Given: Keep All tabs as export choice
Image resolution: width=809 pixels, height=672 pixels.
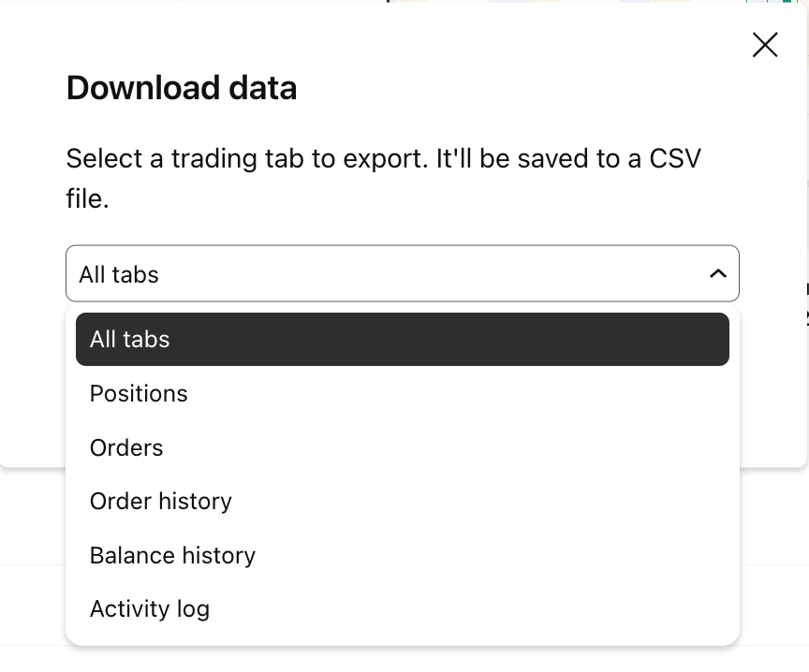Looking at the screenshot, I should tap(403, 339).
